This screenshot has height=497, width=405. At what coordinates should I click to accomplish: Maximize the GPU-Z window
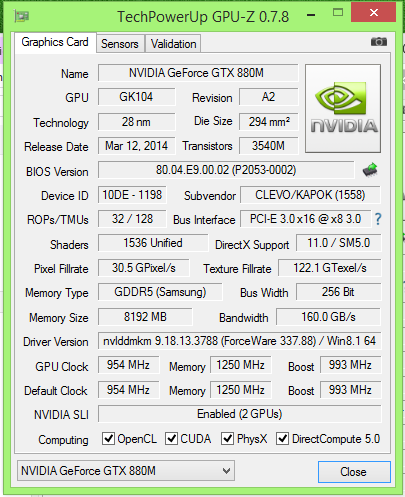(x=338, y=13)
